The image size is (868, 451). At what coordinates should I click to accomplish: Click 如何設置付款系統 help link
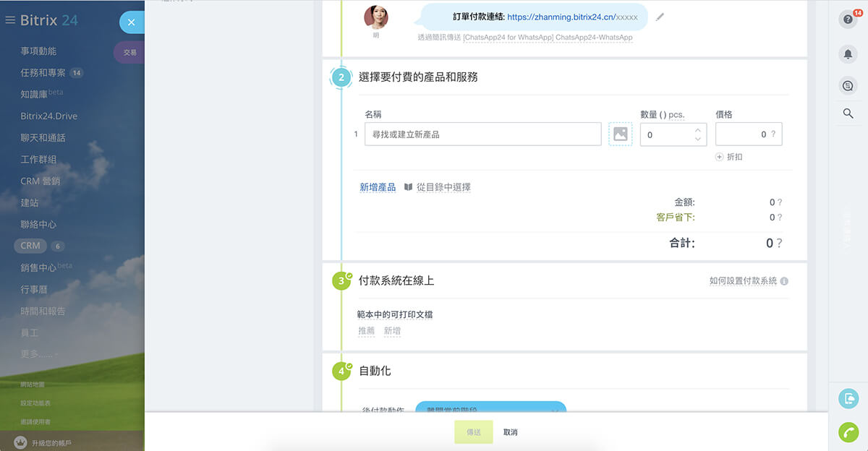pos(743,281)
